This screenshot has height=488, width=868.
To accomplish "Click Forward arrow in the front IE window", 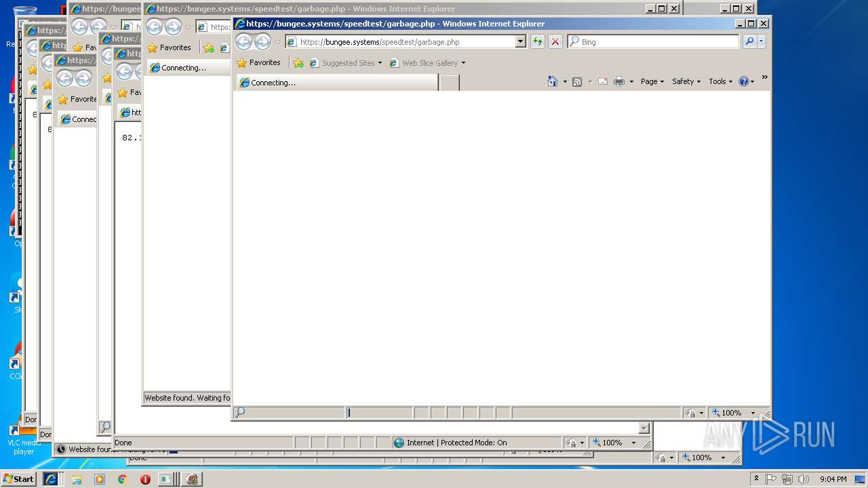I will pos(262,42).
